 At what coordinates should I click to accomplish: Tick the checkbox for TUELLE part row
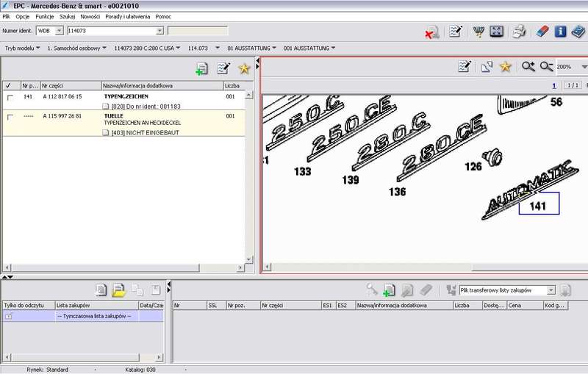[x=10, y=117]
